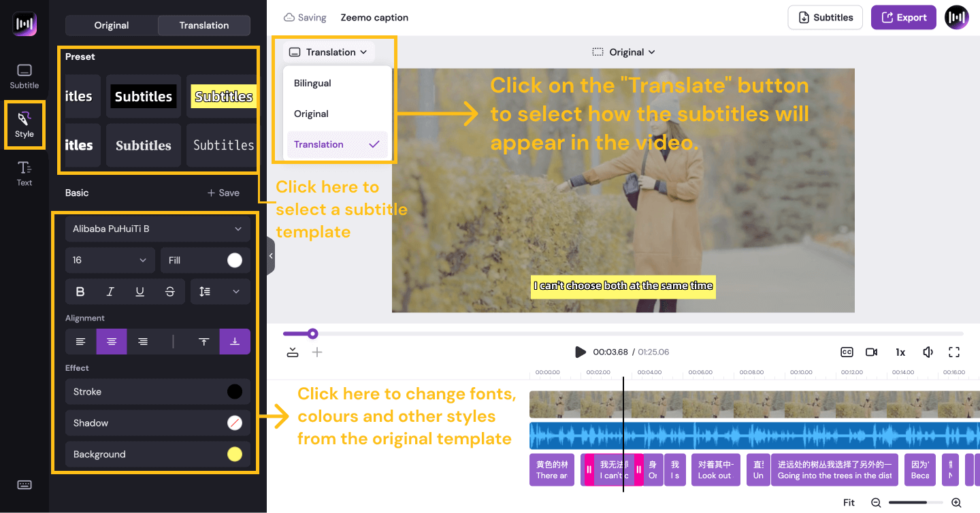Viewport: 980px width, 513px height.
Task: Play the video preview
Action: [580, 352]
